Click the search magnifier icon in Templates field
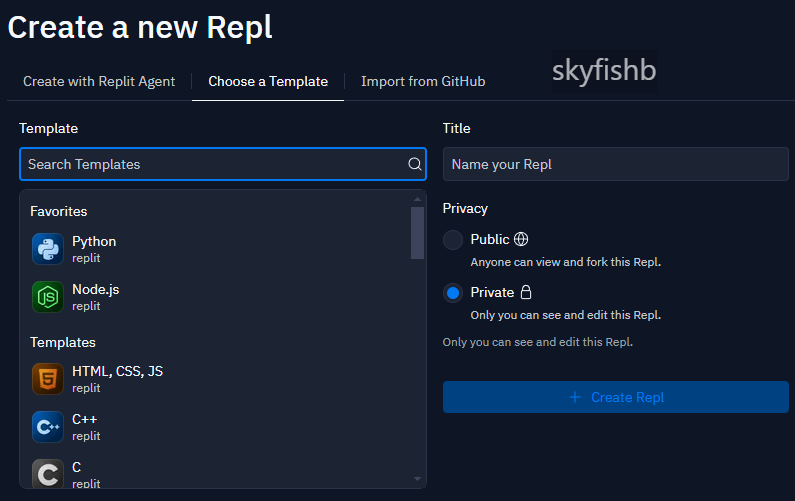This screenshot has width=795, height=501. pyautogui.click(x=415, y=164)
